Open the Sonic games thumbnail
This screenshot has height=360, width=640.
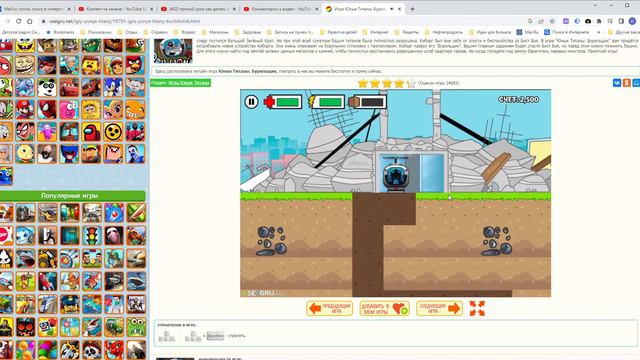point(113,87)
